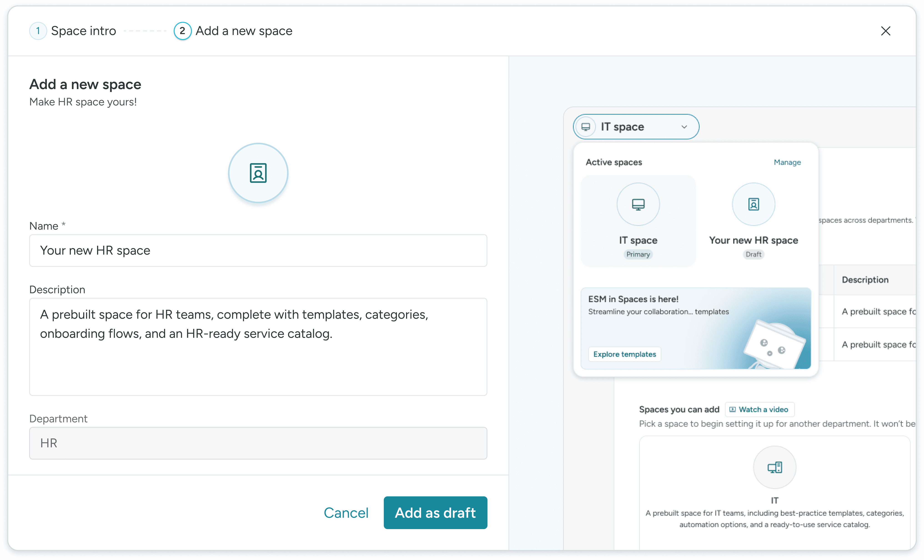Image resolution: width=924 pixels, height=560 pixels.
Task: Click into the Description text area
Action: [258, 346]
